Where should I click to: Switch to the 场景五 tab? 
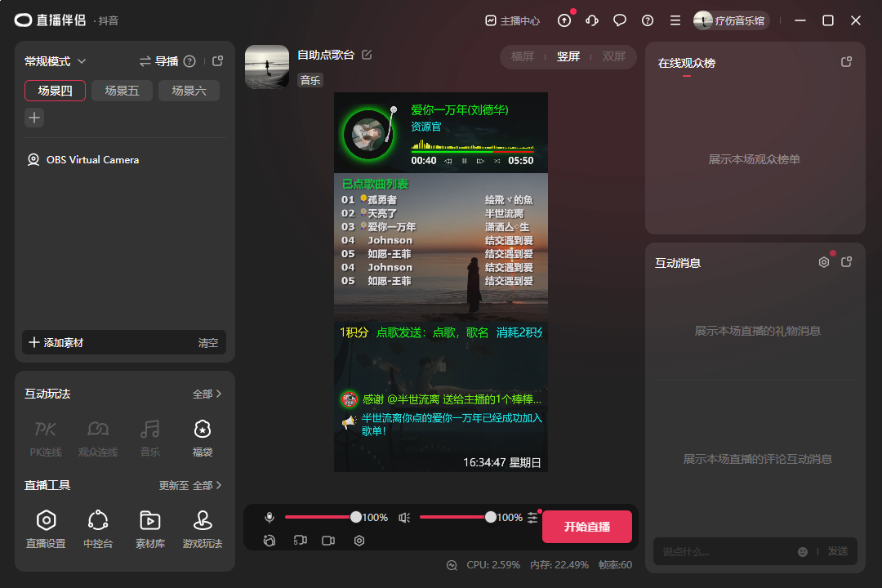point(122,91)
